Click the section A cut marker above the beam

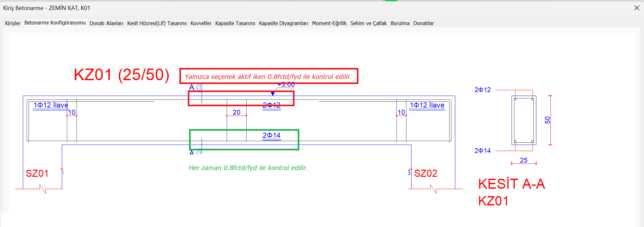point(192,88)
